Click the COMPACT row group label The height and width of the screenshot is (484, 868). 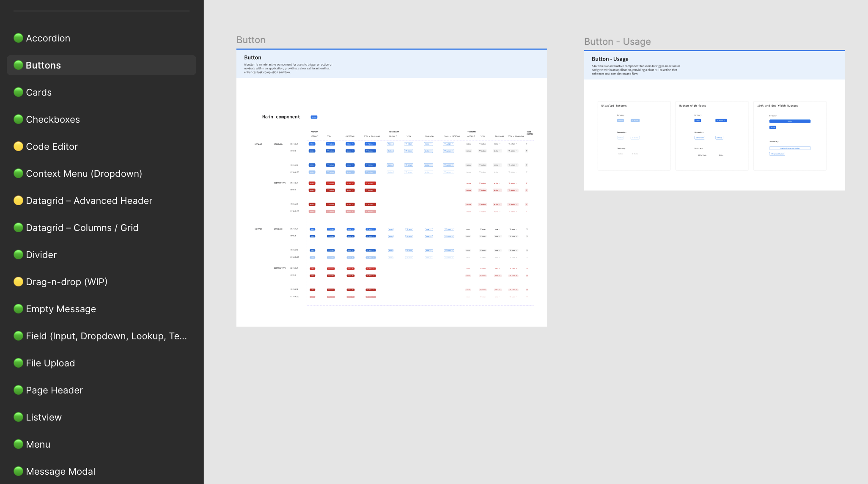(258, 229)
